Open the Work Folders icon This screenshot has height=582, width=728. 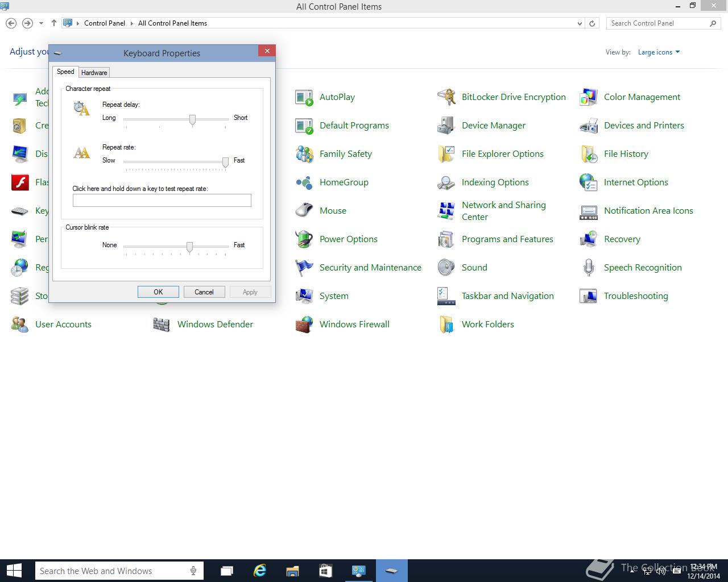pos(446,325)
